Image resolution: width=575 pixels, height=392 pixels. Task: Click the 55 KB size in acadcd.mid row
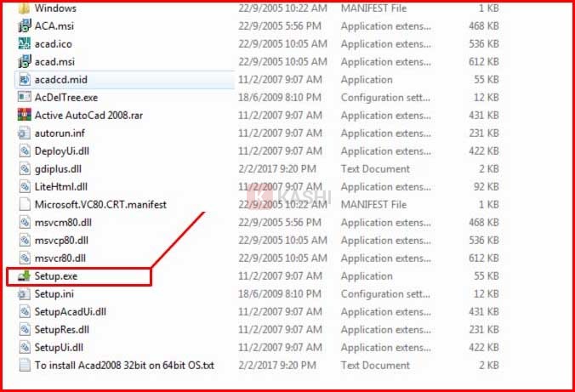coord(486,80)
